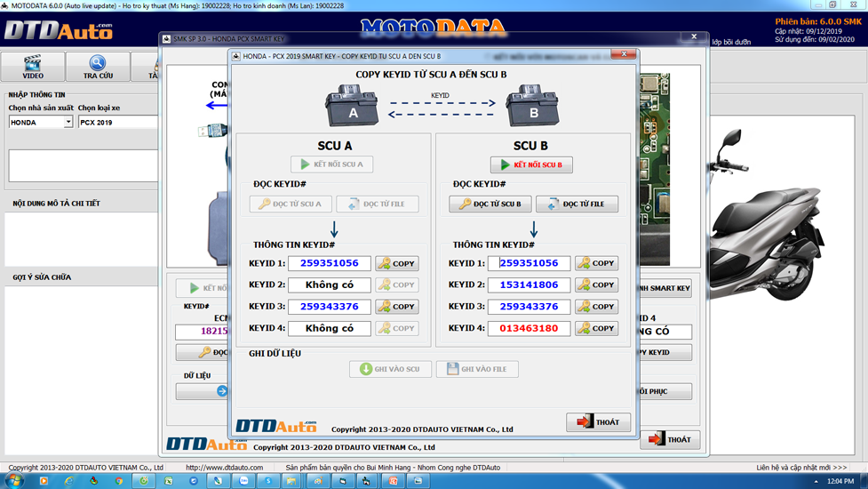The height and width of the screenshot is (489, 868).
Task: Close the Copy KeyID dialog with X
Action: coord(624,54)
